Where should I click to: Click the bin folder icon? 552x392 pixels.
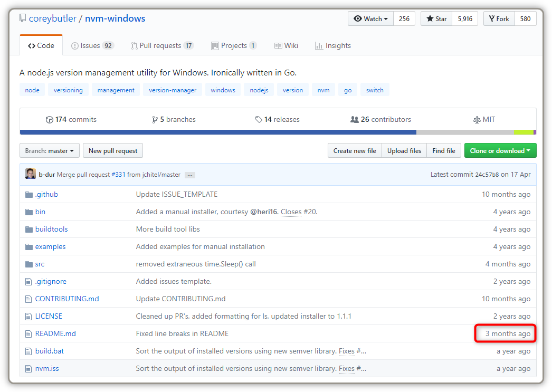pos(29,212)
